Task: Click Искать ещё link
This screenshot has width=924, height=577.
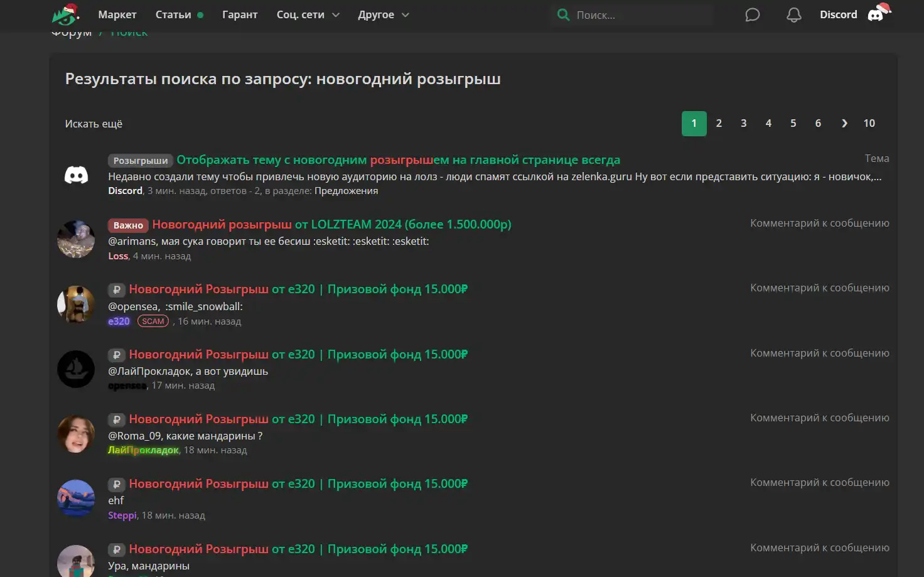Action: [94, 124]
